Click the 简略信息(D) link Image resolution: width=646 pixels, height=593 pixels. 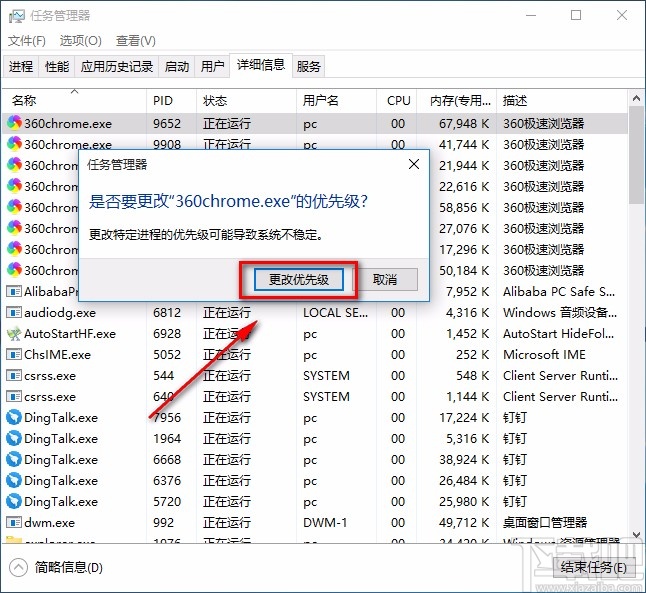point(68,567)
